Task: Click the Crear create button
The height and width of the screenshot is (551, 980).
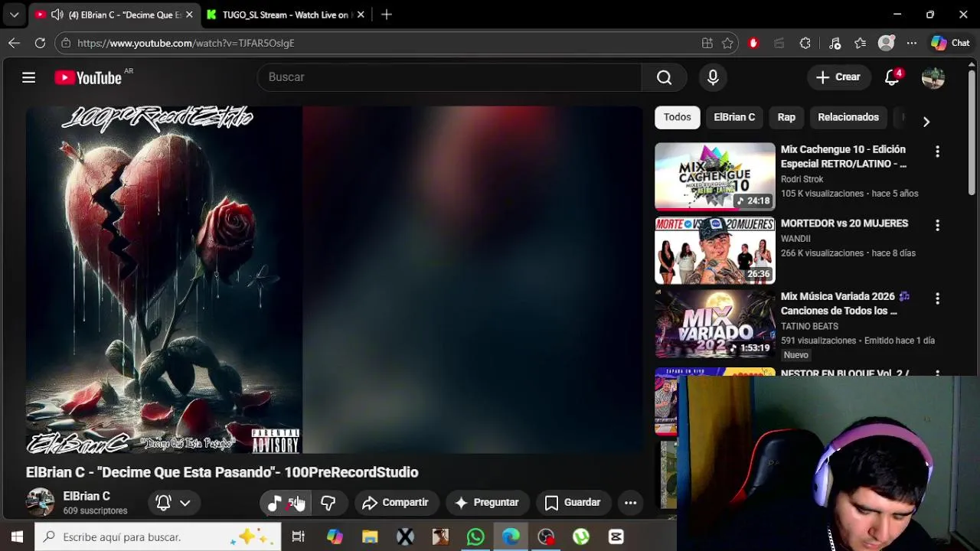Action: pyautogui.click(x=838, y=77)
